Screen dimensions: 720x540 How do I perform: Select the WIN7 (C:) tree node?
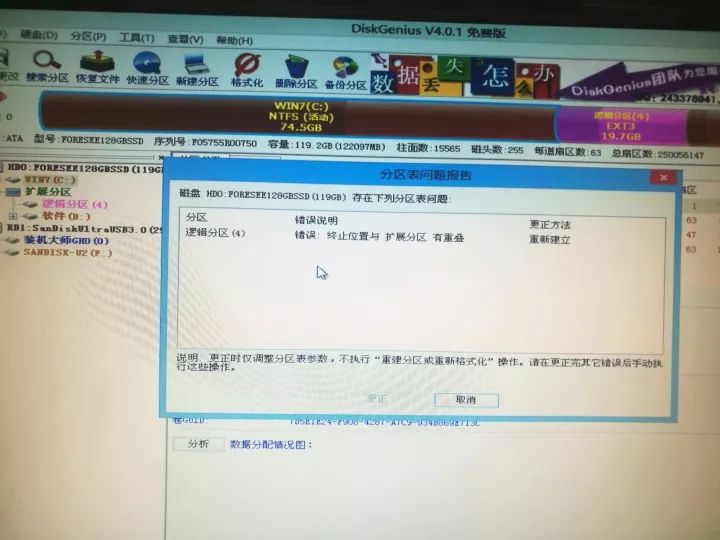[x=50, y=180]
